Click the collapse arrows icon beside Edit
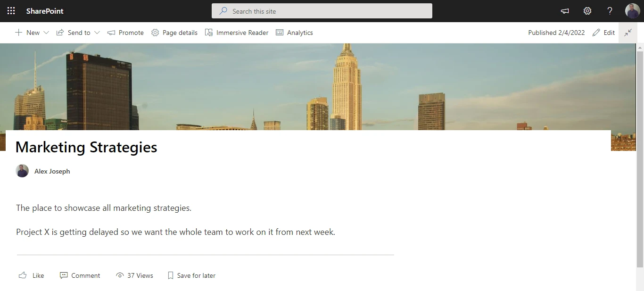The image size is (644, 291). tap(628, 33)
